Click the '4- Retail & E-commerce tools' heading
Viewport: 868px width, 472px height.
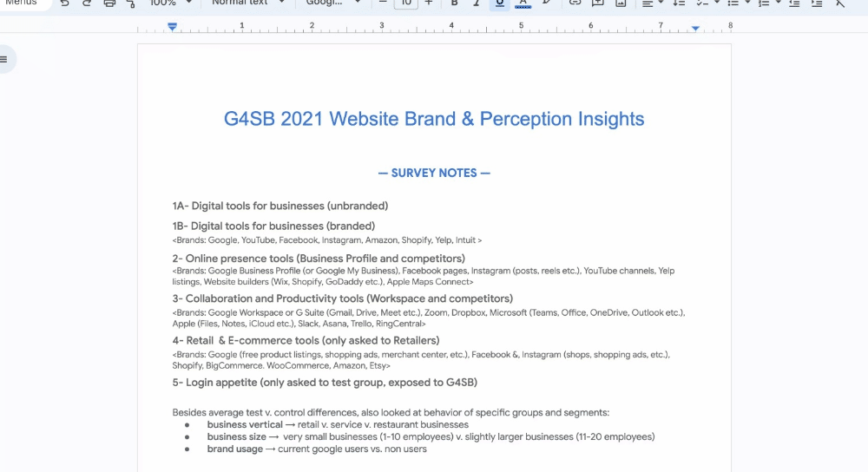[306, 340]
